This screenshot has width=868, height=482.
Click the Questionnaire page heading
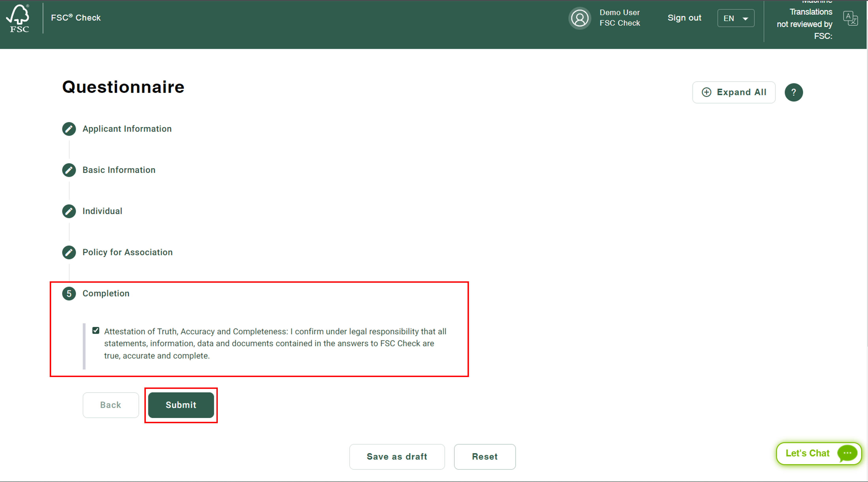(x=123, y=87)
